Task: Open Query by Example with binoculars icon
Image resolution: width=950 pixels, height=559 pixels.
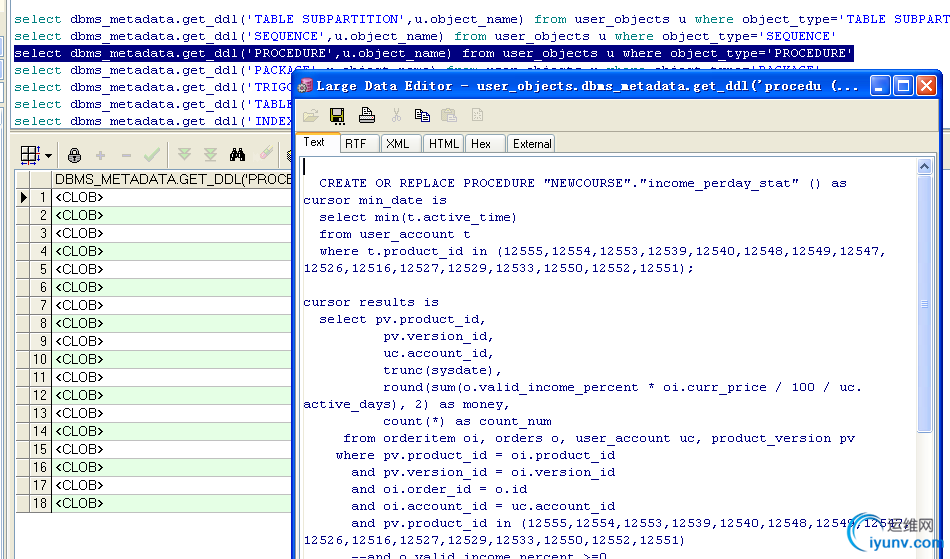Action: 238,155
